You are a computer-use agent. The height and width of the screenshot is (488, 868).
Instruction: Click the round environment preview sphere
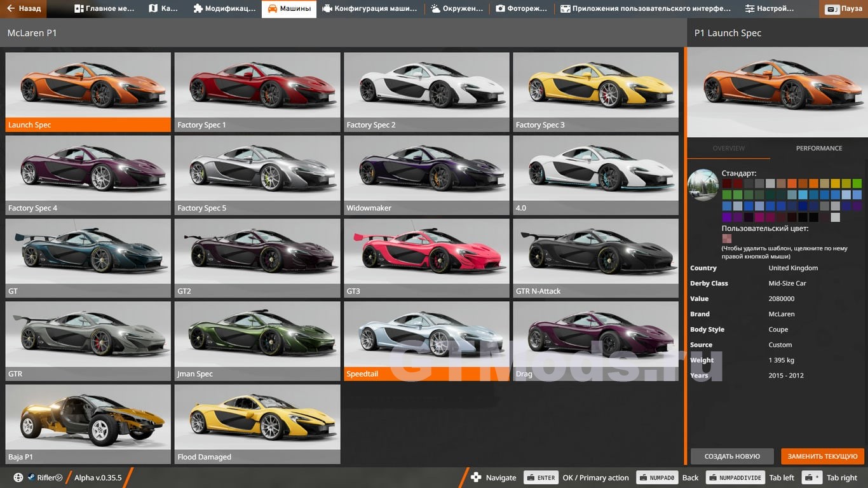(x=703, y=185)
